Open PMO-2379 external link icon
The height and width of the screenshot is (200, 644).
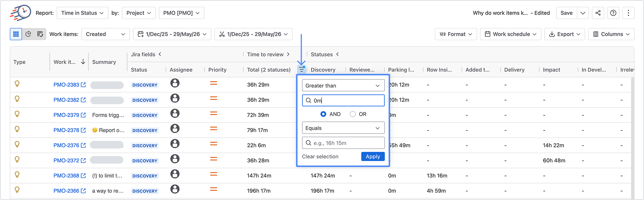pyautogui.click(x=83, y=115)
